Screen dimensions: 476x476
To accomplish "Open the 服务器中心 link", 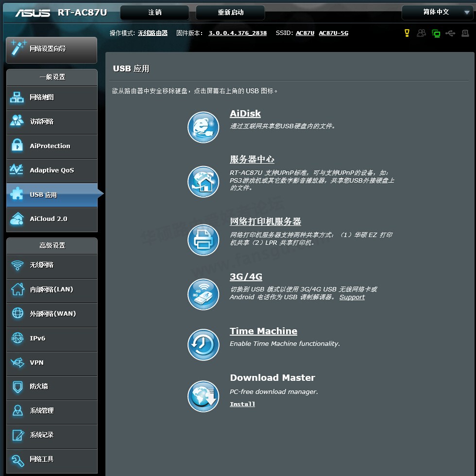I will pos(252,159).
